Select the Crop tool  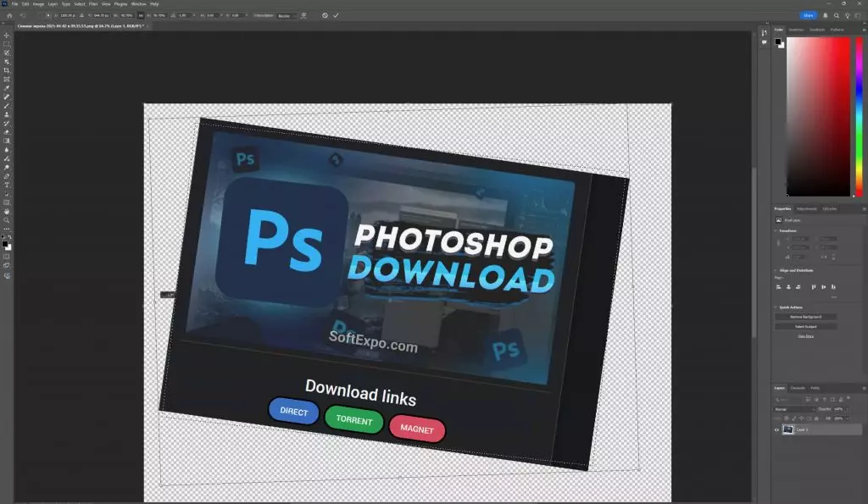coord(7,71)
